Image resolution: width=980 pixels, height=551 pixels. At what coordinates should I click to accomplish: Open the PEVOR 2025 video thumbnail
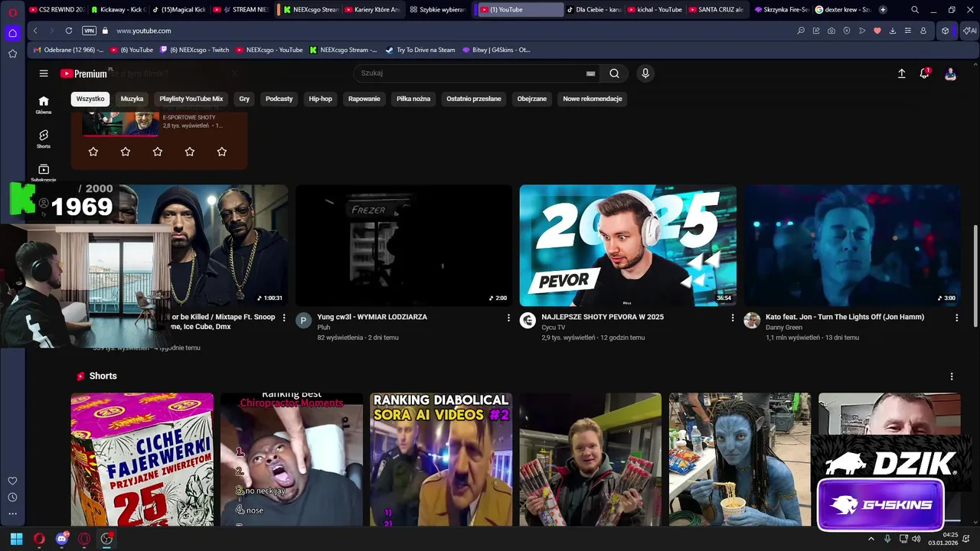click(628, 245)
